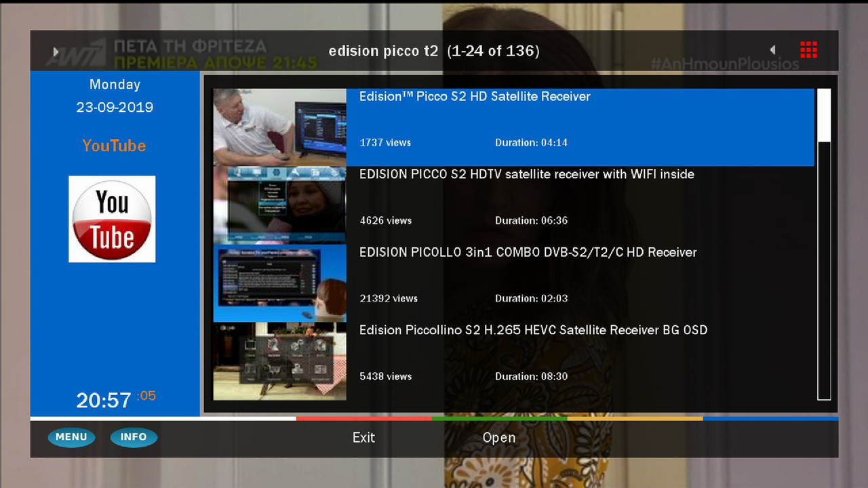
Task: Open thumbnail of PICCO S2 HDTV WIFI video
Action: coord(279,205)
